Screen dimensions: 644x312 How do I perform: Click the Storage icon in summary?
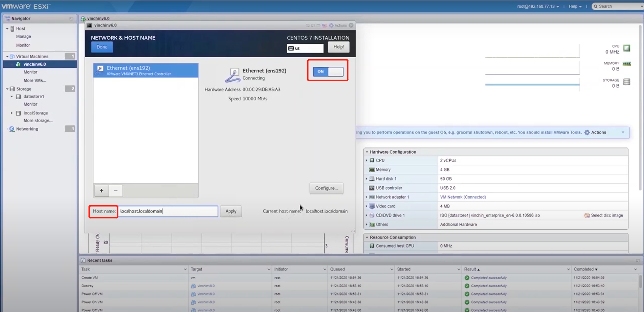point(627,82)
